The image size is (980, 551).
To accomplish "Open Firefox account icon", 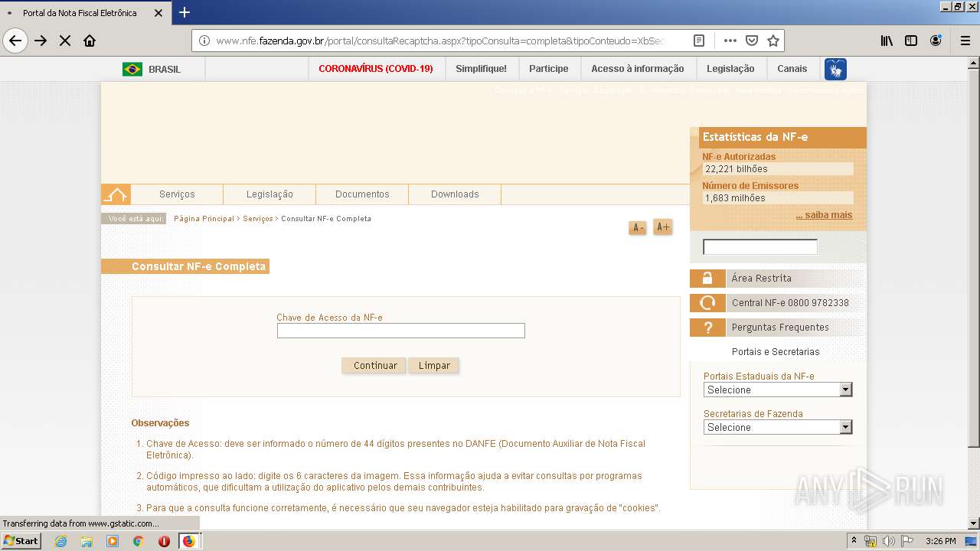I will coord(936,41).
